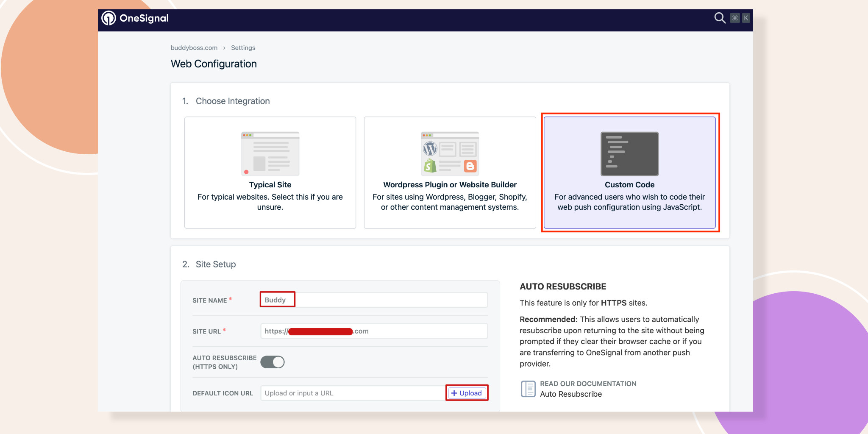Click the Custom Code terminal illustration
Image resolution: width=868 pixels, height=434 pixels.
[x=629, y=154]
